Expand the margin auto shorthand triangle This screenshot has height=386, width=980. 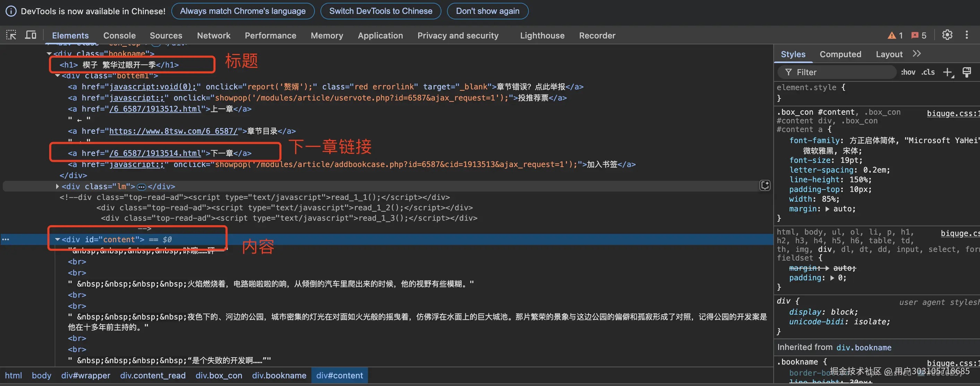tap(827, 209)
